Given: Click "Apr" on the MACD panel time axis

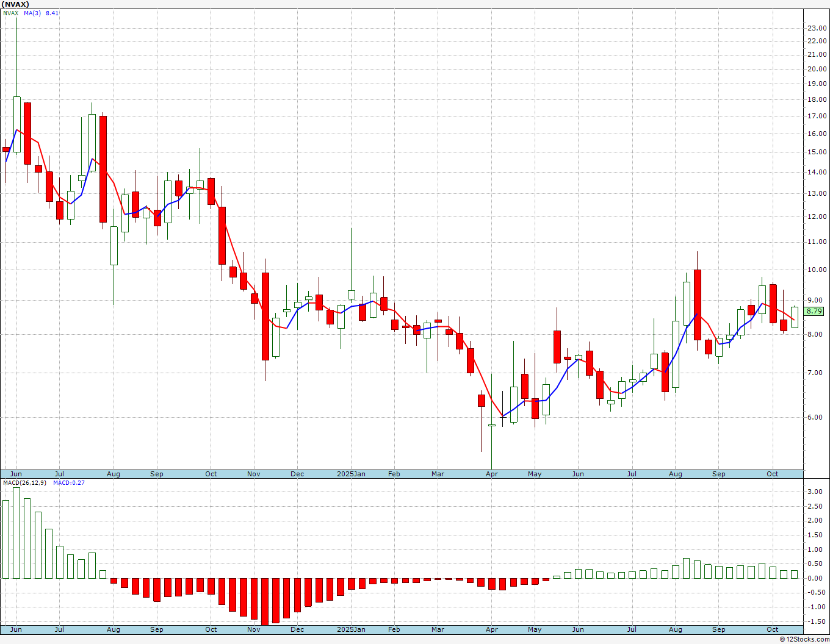Looking at the screenshot, I should point(492,629).
